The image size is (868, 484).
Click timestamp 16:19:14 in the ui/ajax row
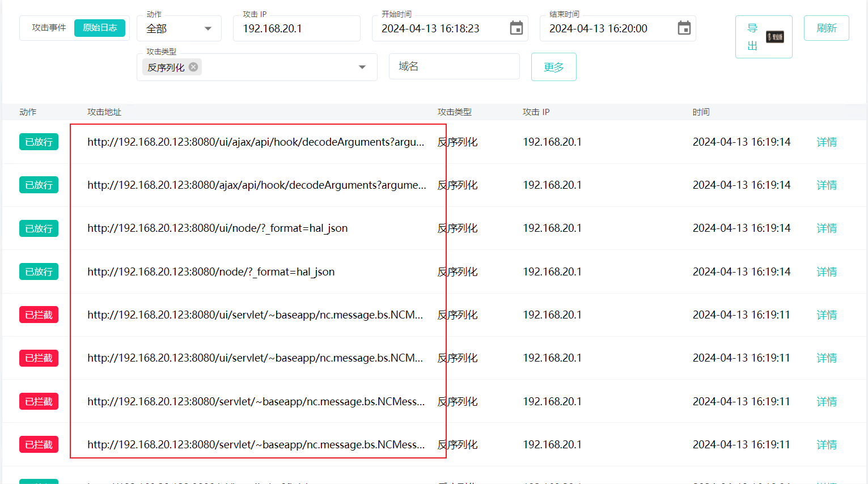click(742, 142)
